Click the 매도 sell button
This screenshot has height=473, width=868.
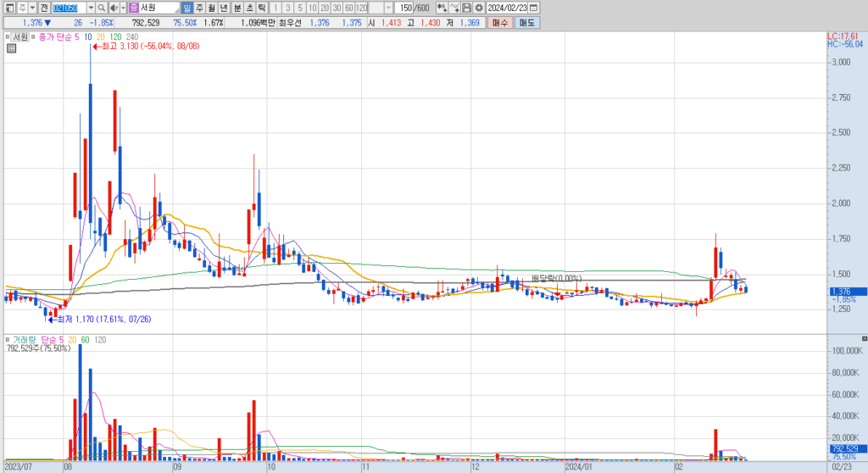pyautogui.click(x=526, y=23)
